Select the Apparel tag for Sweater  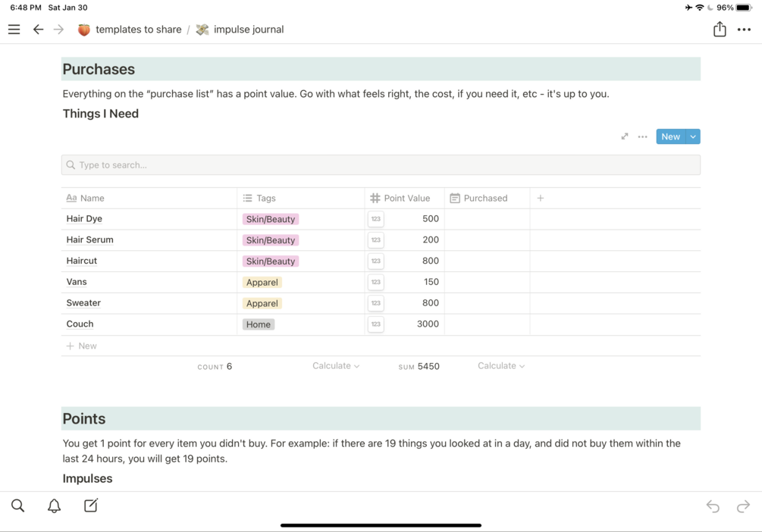point(262,303)
